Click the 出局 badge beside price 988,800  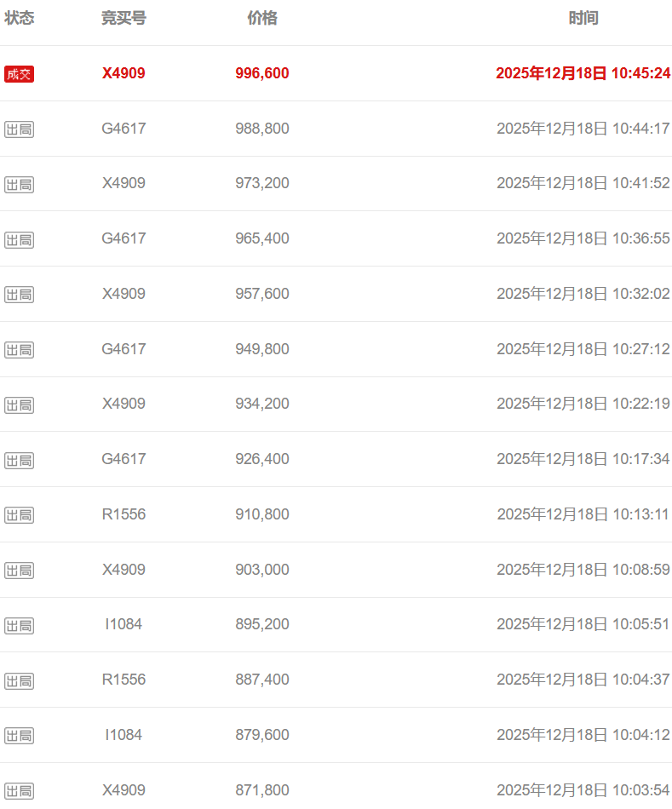coord(19,129)
